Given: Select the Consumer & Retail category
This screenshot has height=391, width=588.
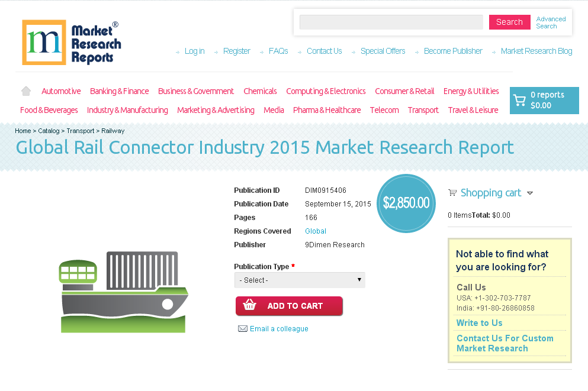Looking at the screenshot, I should pyautogui.click(x=404, y=91).
